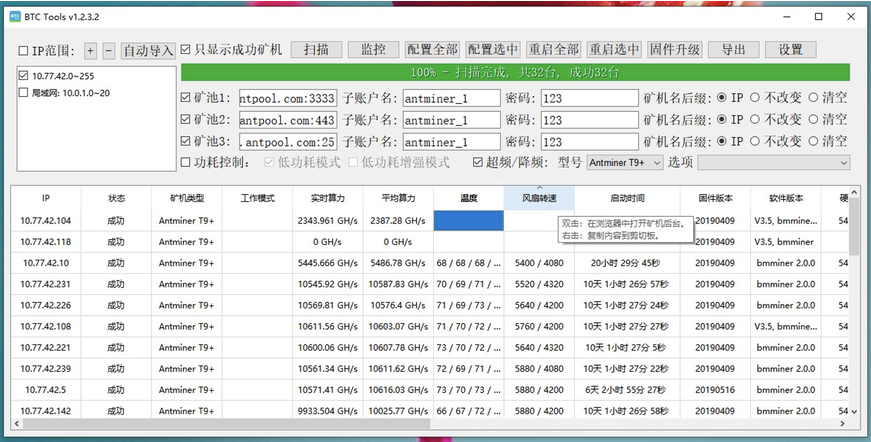The width and height of the screenshot is (871, 442).
Task: Click the minus button to remove IP range
Action: 109,51
